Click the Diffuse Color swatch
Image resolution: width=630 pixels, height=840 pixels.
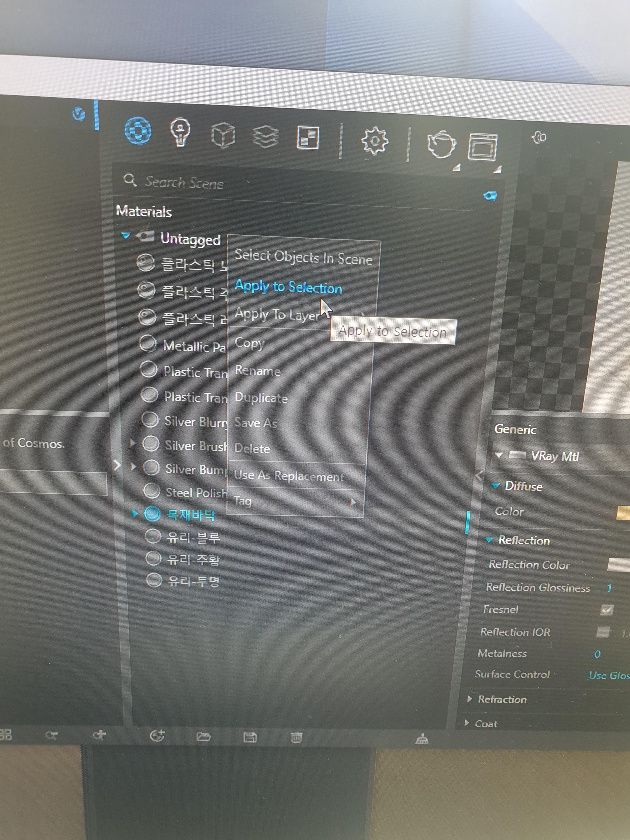click(623, 513)
